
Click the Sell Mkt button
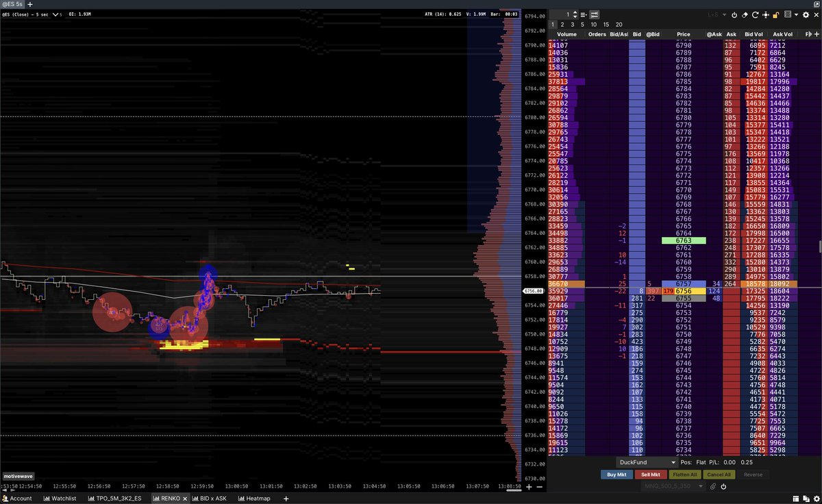651,475
